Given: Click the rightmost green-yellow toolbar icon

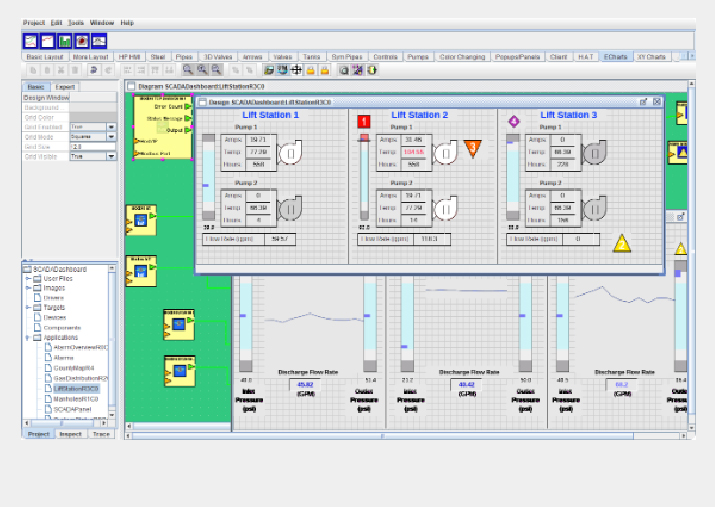Looking at the screenshot, I should coord(372,70).
